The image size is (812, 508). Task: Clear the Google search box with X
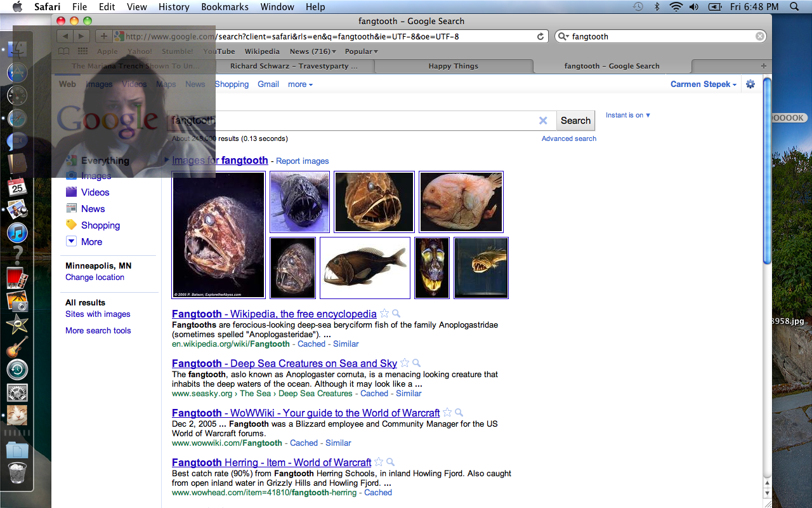click(x=543, y=121)
